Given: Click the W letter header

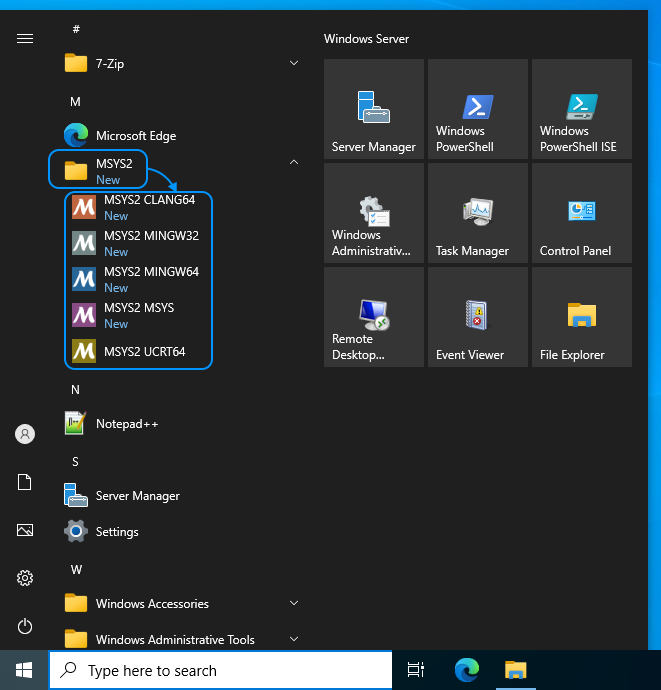Looking at the screenshot, I should pos(76,569).
